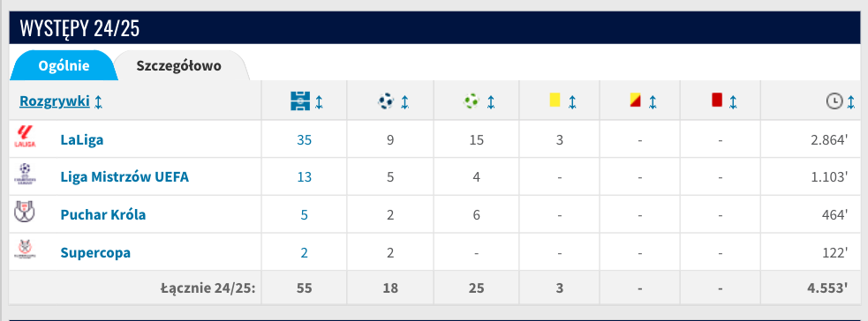Image resolution: width=868 pixels, height=321 pixels.
Task: Click the clock minutes played icon
Action: pyautogui.click(x=834, y=101)
